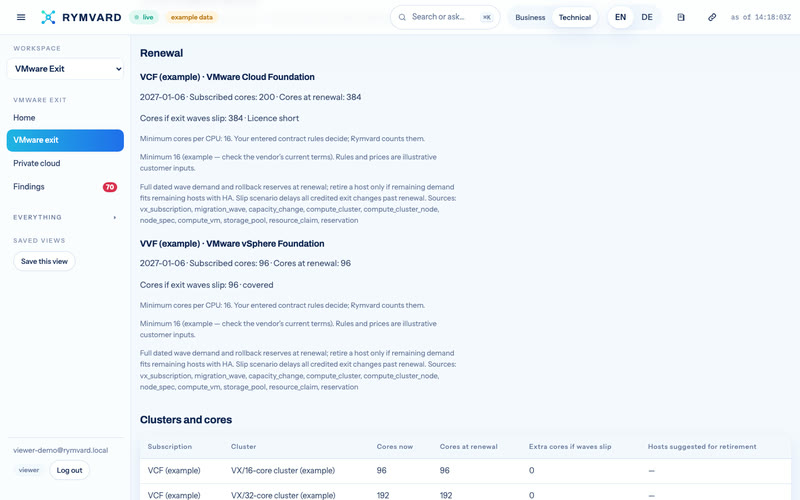Viewport: 800px width, 500px height.
Task: Click VVF (example) VMware vSphere Foundation title
Action: [232, 244]
